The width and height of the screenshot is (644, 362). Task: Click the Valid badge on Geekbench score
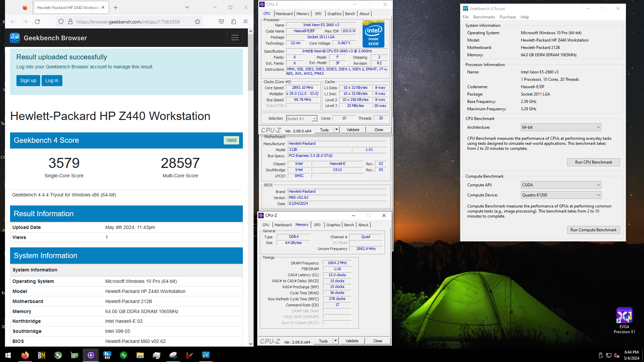tap(231, 140)
